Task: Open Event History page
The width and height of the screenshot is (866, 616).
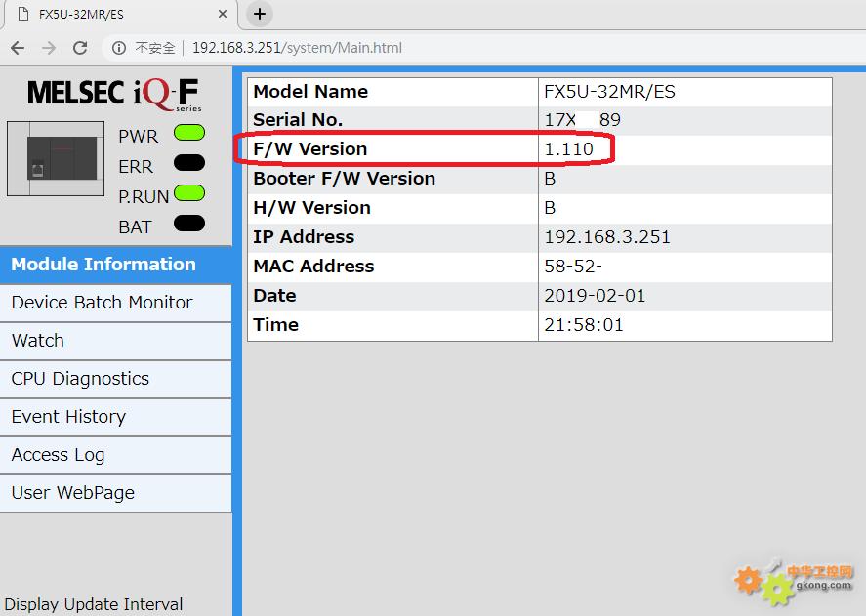Action: [116, 417]
